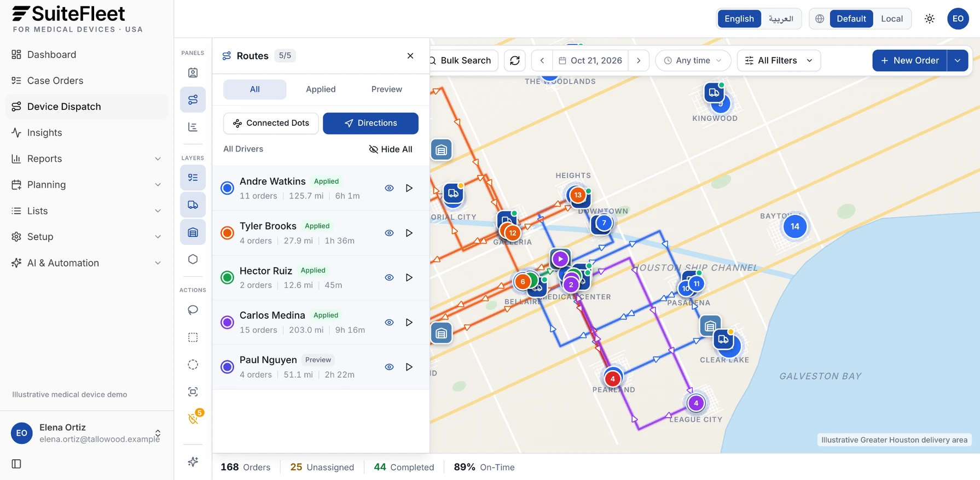The height and width of the screenshot is (480, 980).
Task: Expand the Setup menu in sidebar
Action: [x=87, y=237]
